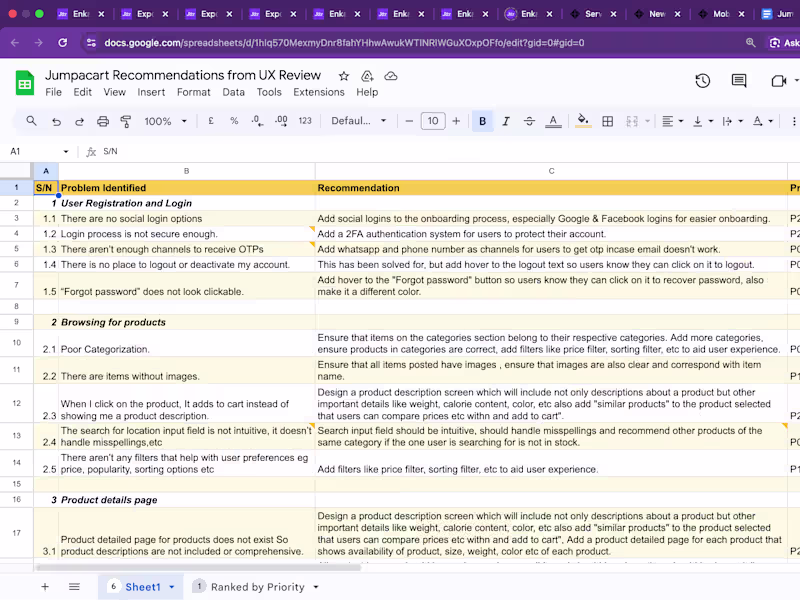Increase font size with plus button
Viewport: 800px width, 600px height.
click(456, 121)
